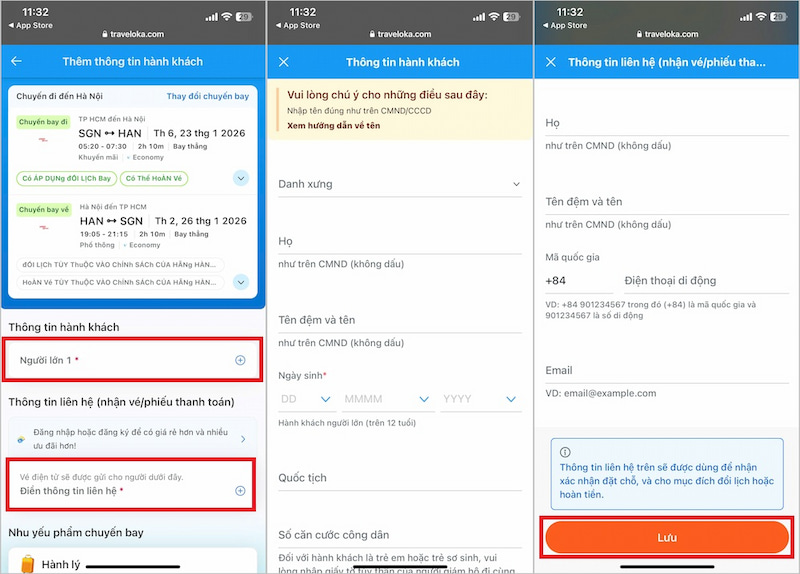Tap battery indicator on third phone screen
The image size is (800, 574).
tap(778, 17)
